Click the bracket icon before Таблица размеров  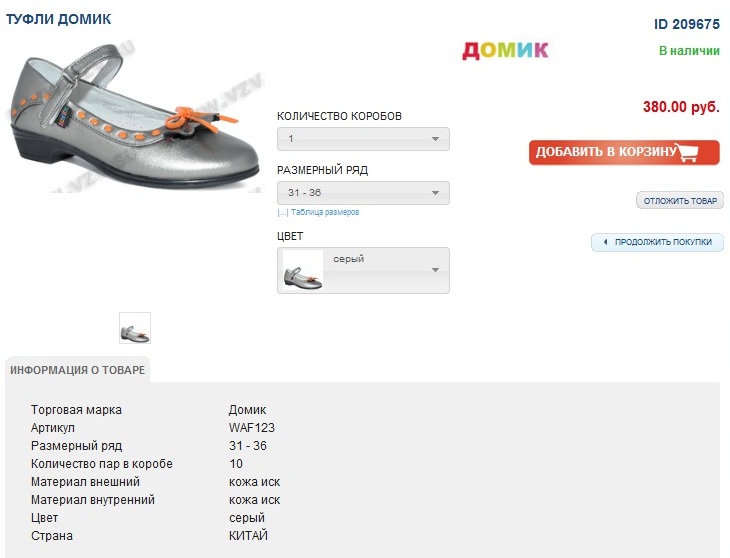[282, 212]
